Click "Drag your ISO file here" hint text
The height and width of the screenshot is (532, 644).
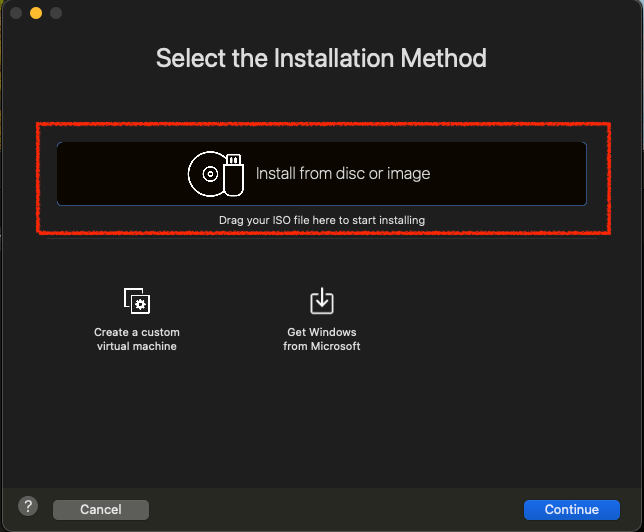[x=321, y=220]
